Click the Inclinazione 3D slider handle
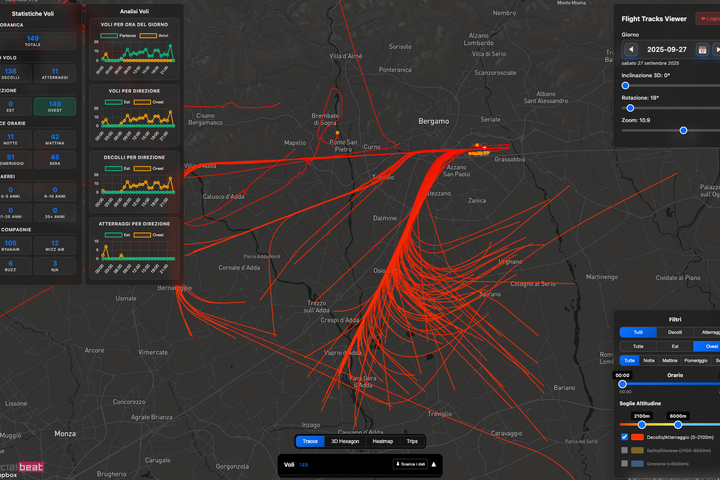This screenshot has width=720, height=480. point(625,85)
